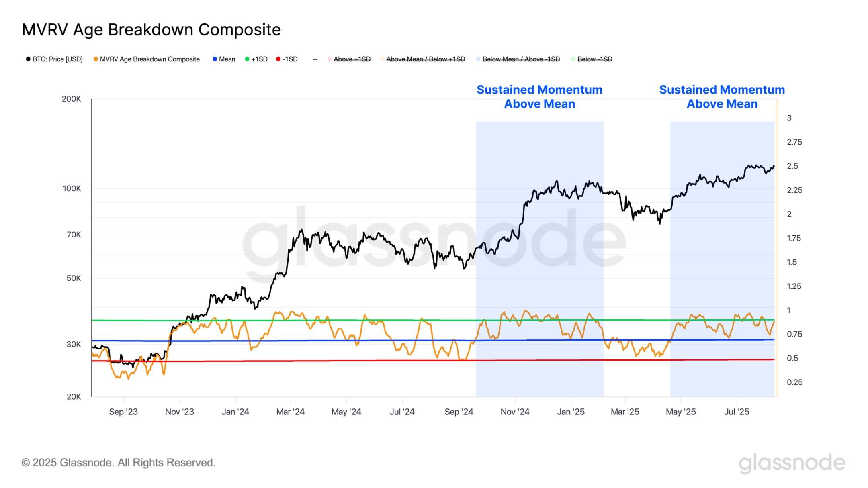Click the second Sustained Momentum Above Mean annotation
The image size is (868, 488).
click(722, 97)
